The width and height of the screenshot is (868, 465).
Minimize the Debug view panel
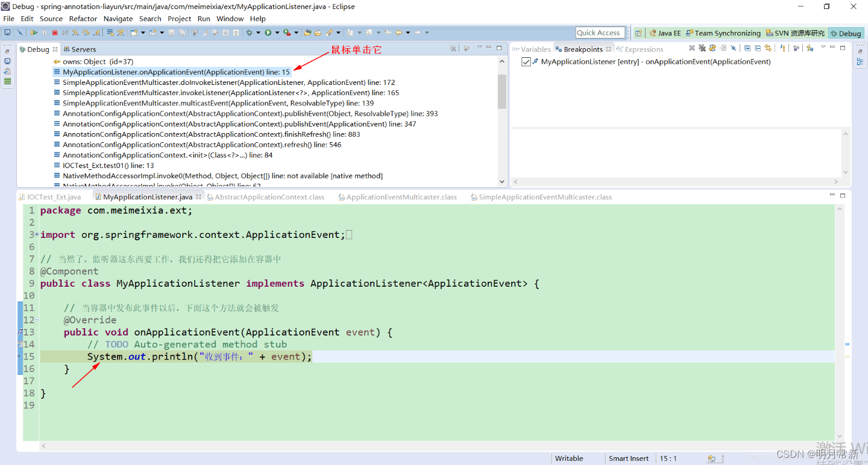coord(489,47)
